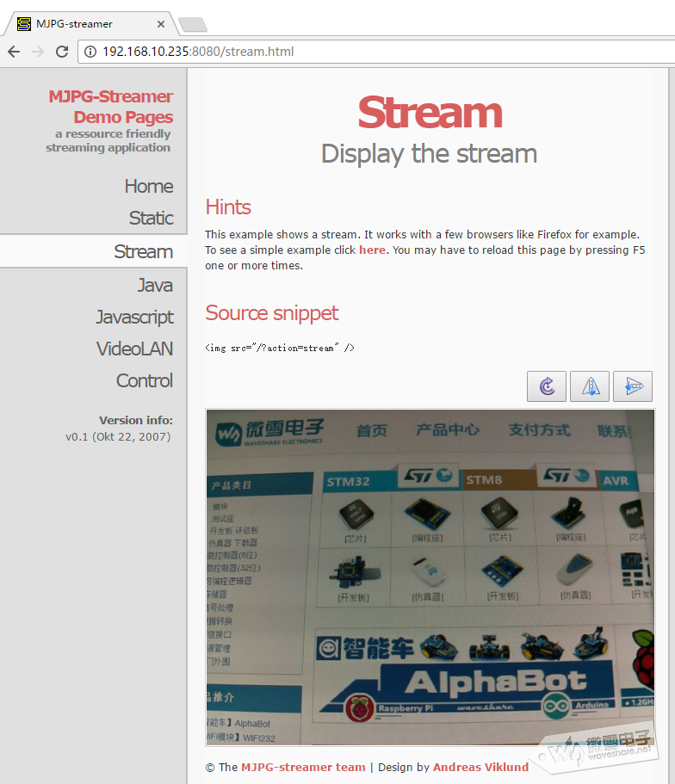Image resolution: width=675 pixels, height=784 pixels.
Task: Click the 'Version info:' label
Action: tap(135, 420)
